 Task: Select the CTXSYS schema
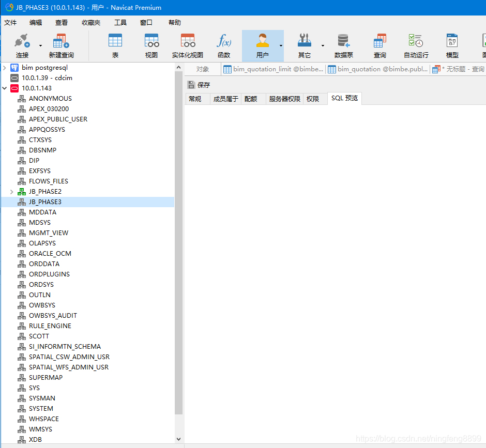pyautogui.click(x=40, y=140)
